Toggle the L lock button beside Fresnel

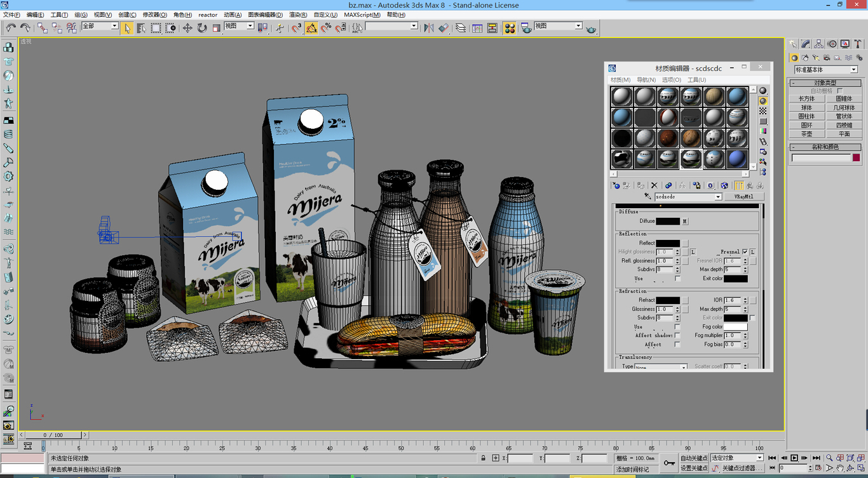point(753,252)
